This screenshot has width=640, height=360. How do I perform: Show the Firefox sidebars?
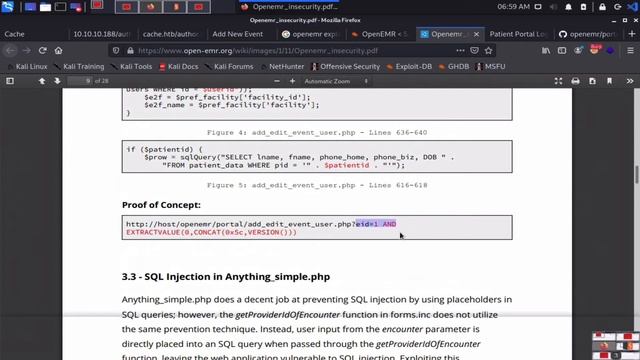pos(562,51)
